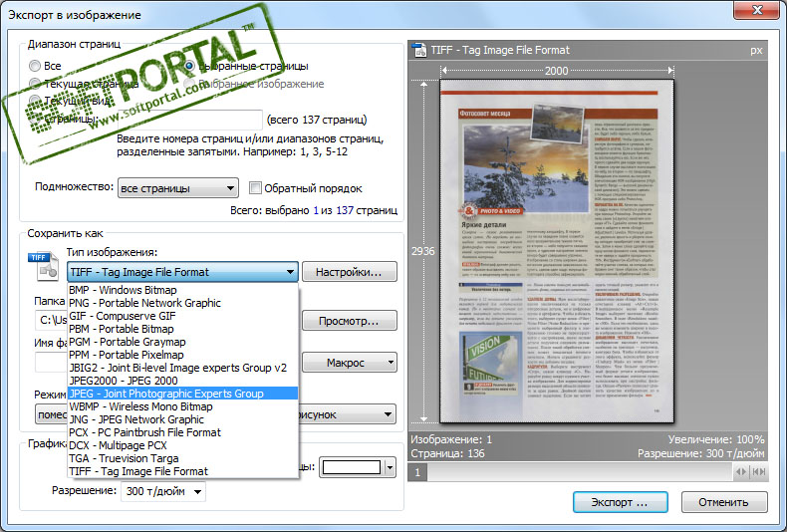
Task: Choose PNG - Portable Network Graphic
Action: (182, 303)
